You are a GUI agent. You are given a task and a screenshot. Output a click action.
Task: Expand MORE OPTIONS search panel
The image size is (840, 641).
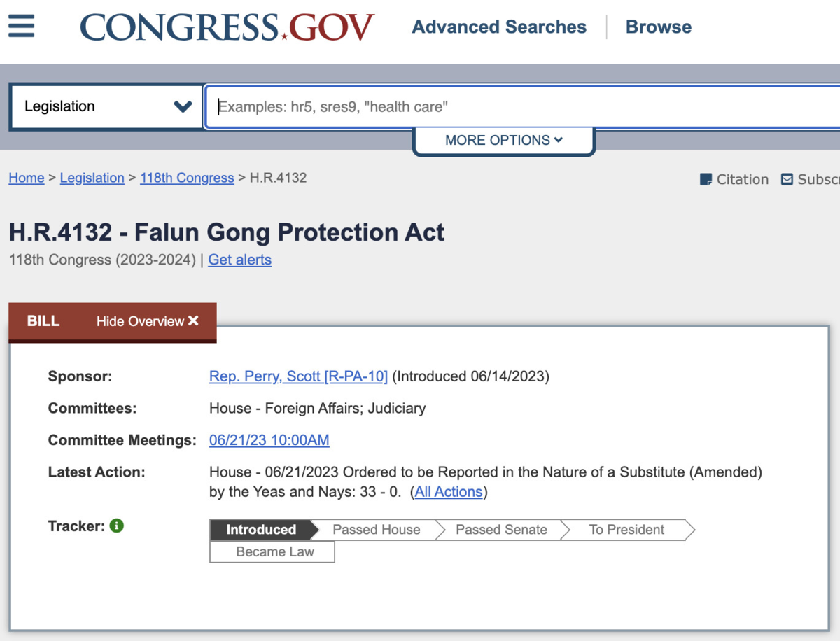tap(503, 140)
